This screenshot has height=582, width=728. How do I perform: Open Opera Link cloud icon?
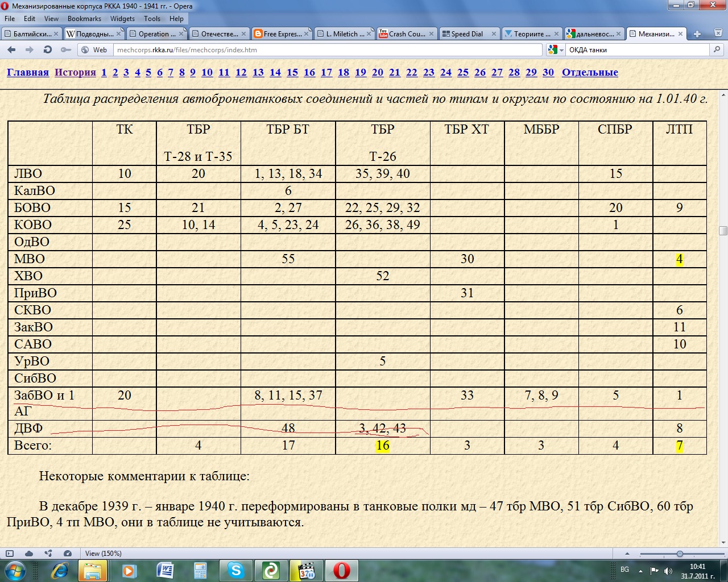point(29,554)
